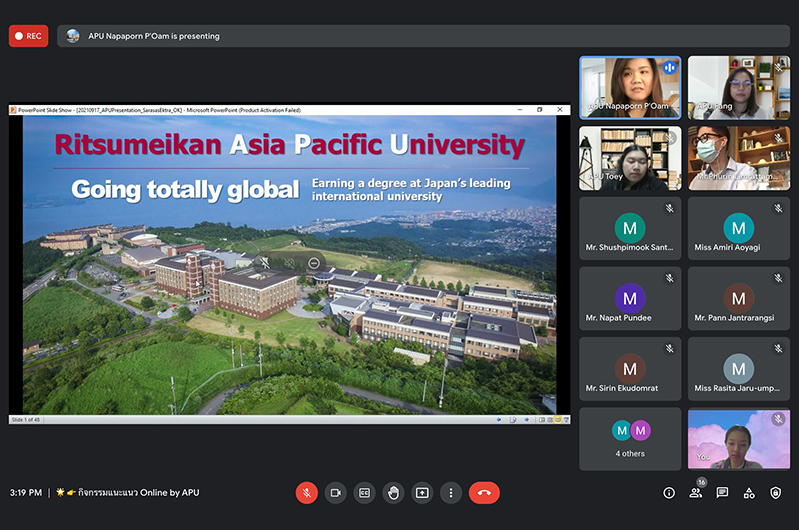Click the PowerPoint app icon in title bar
The height and width of the screenshot is (530, 799).
pyautogui.click(x=13, y=110)
